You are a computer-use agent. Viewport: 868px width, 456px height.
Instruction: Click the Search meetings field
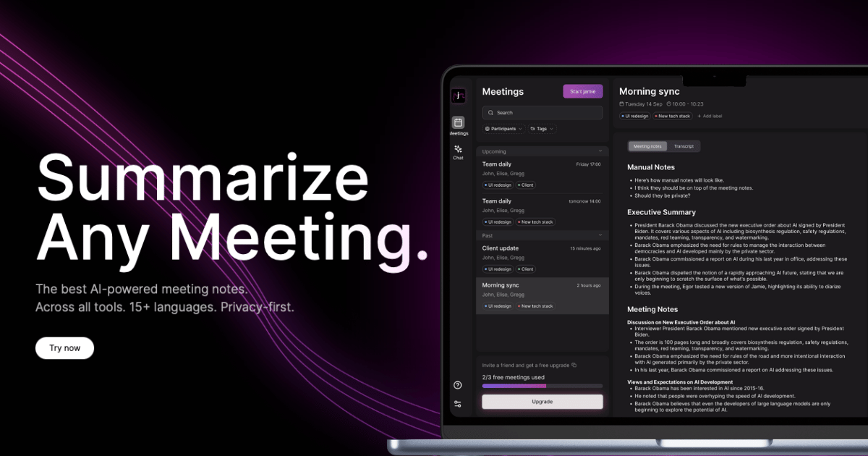point(542,112)
